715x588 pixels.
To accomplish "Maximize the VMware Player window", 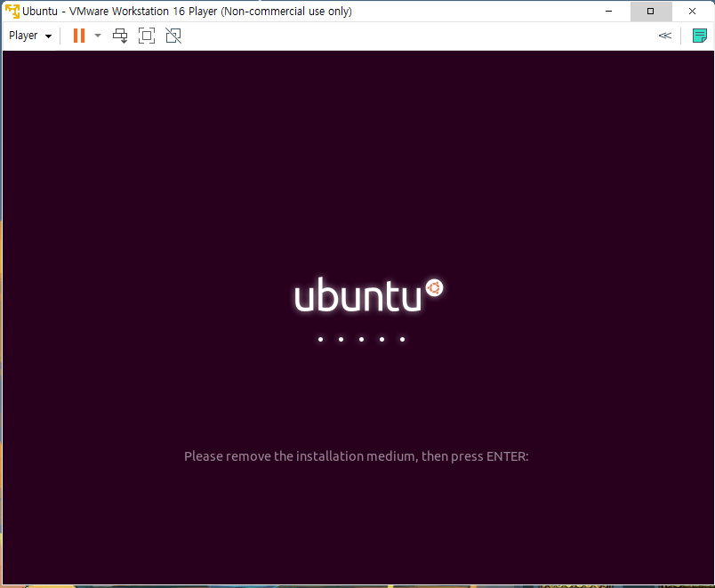I will pyautogui.click(x=651, y=11).
